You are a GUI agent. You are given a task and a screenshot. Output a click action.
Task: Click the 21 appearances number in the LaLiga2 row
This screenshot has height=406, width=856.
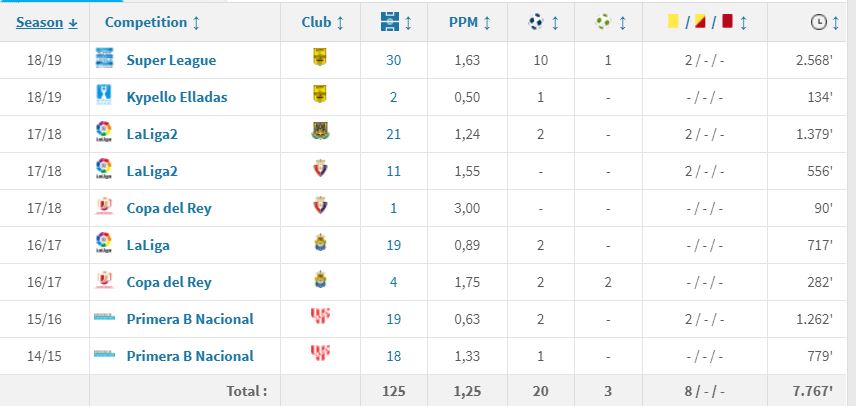click(393, 134)
